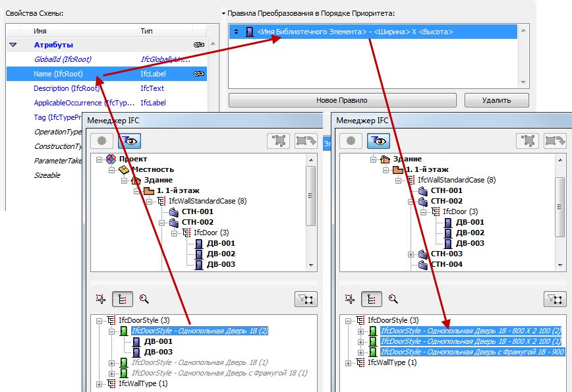
Task: Select Sizeable attribute row
Action: point(47,175)
